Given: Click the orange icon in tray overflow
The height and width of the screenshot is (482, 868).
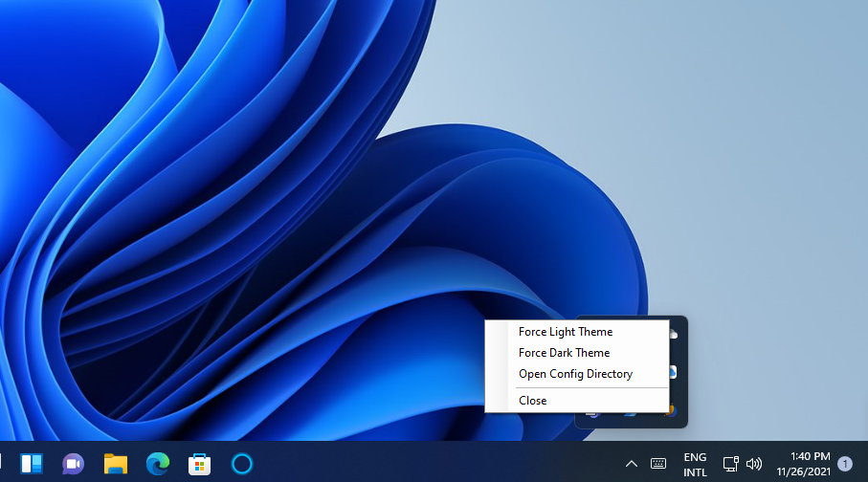Looking at the screenshot, I should pyautogui.click(x=672, y=411).
